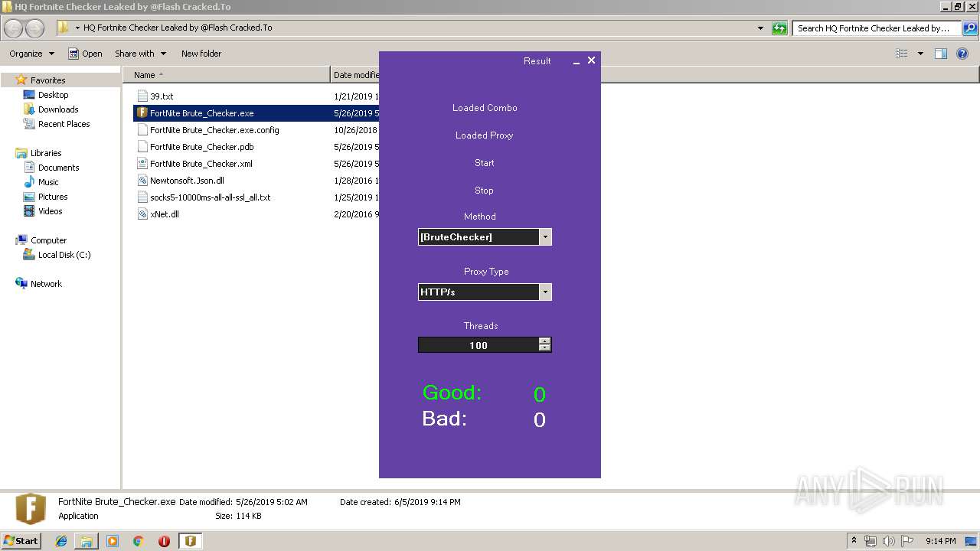
Task: Sort by the Name column header
Action: coord(226,75)
